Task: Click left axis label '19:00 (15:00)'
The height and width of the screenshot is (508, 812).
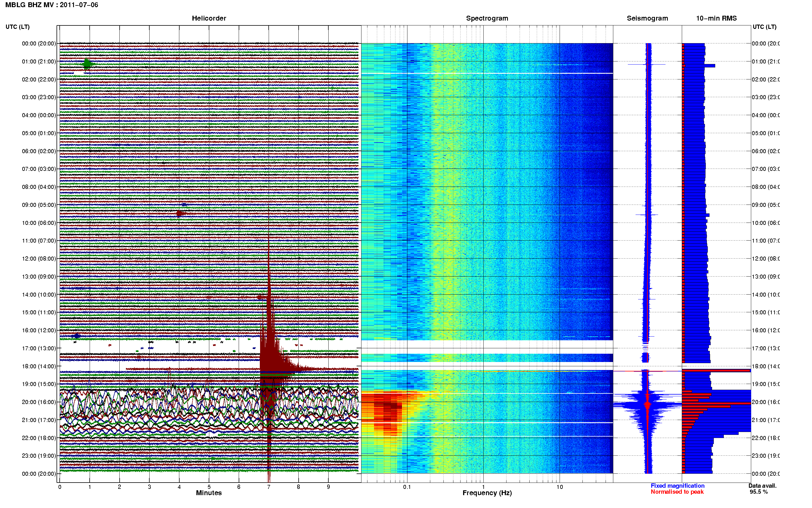Action: point(39,384)
